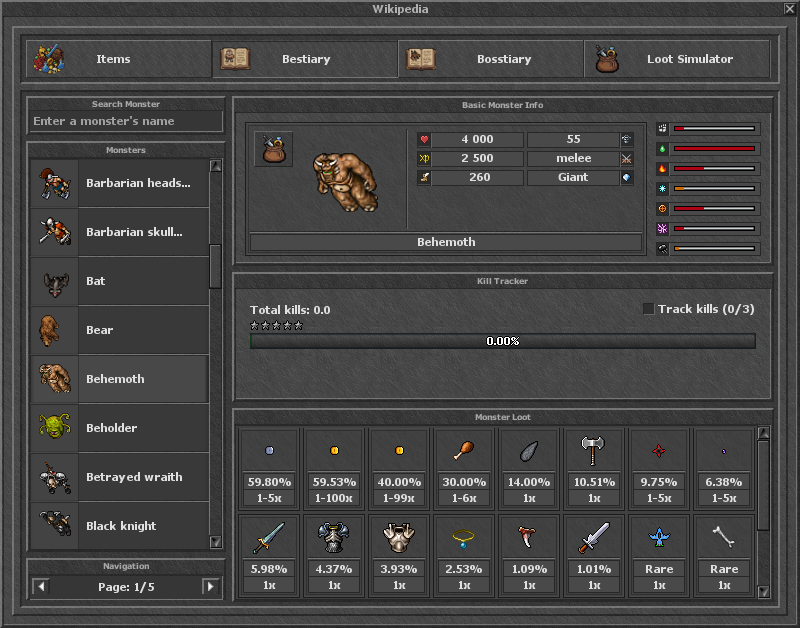Click the crossed swords melee icon
Screen dimensions: 800x628
click(x=627, y=159)
